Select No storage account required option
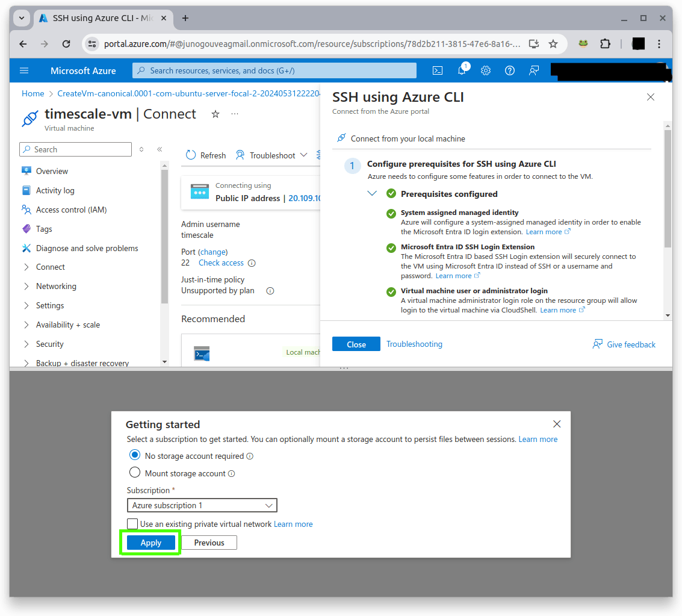Screen dimensions: 682x616 (135, 455)
